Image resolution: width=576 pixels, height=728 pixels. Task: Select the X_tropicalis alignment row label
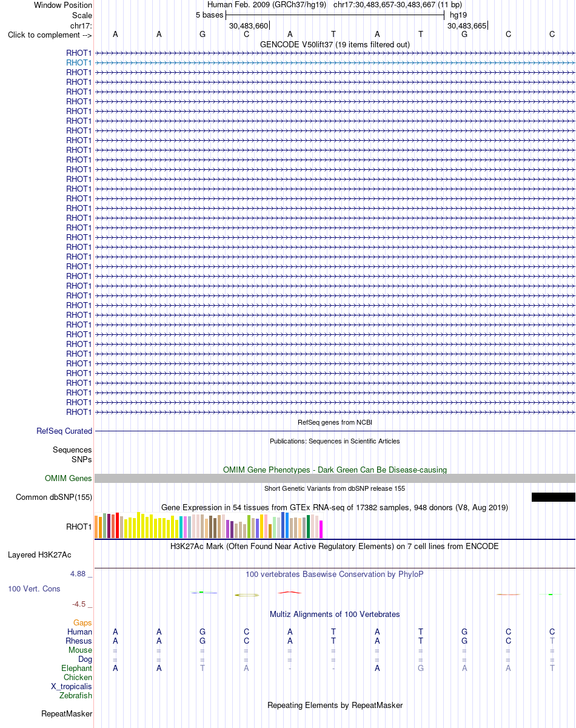click(x=72, y=686)
